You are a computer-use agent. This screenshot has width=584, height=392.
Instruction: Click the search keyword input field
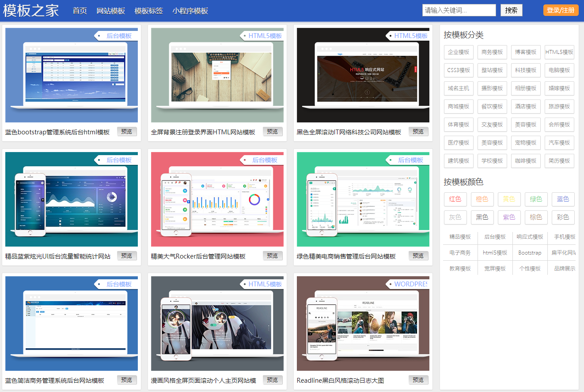tap(459, 10)
